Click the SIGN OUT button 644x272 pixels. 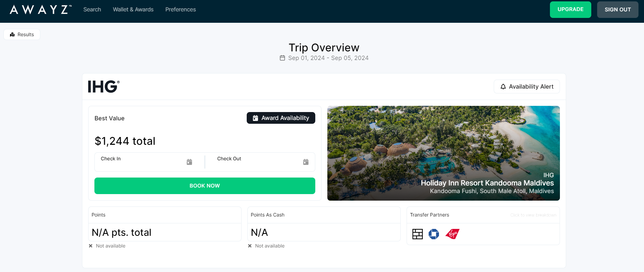pyautogui.click(x=617, y=10)
